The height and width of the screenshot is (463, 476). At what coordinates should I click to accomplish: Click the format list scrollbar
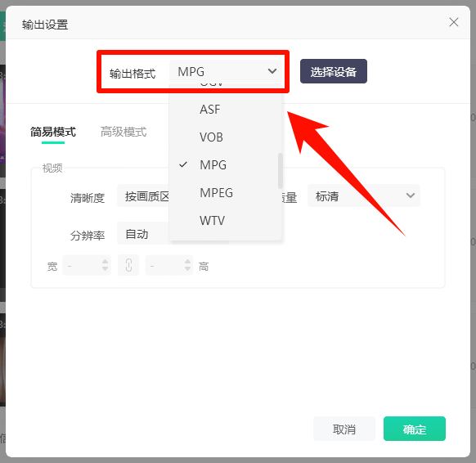coord(281,171)
